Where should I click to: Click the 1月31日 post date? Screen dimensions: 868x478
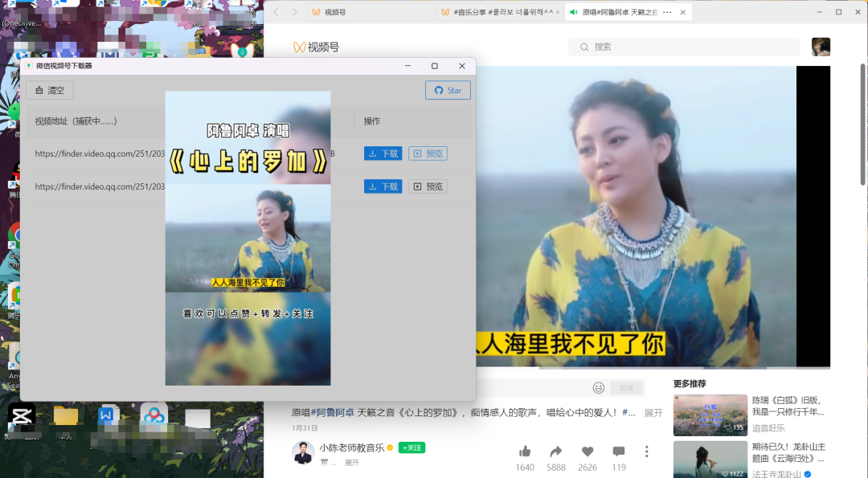pos(305,428)
